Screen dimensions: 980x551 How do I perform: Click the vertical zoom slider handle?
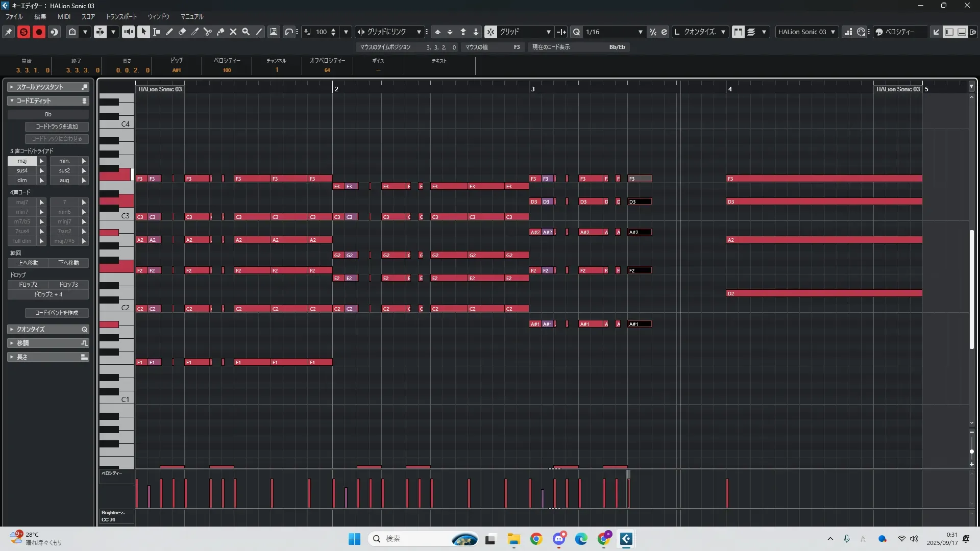971,452
